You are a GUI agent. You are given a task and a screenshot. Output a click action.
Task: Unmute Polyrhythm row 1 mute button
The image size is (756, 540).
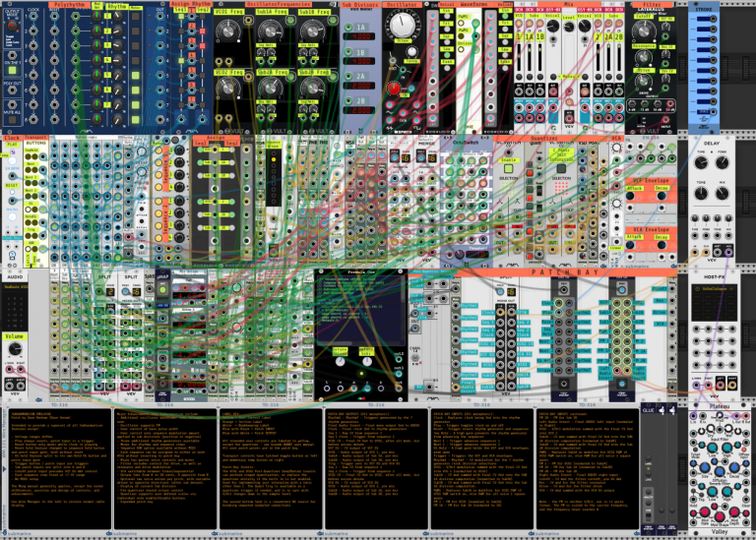(136, 17)
